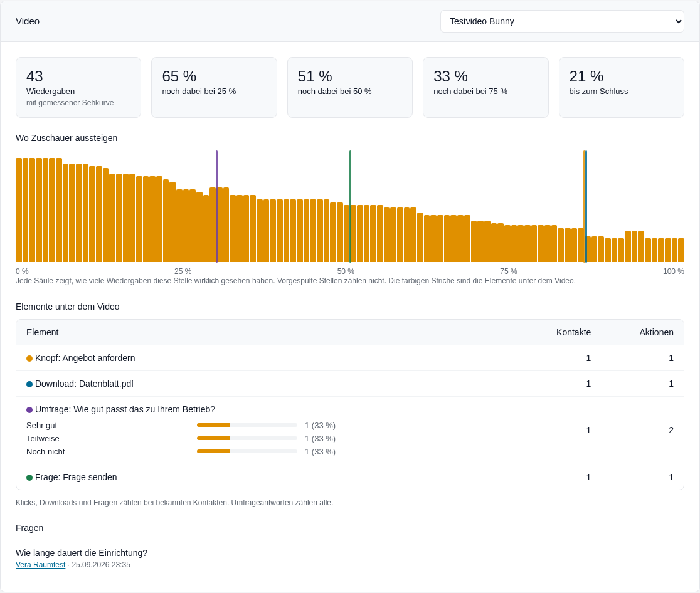This screenshot has height=593, width=700.
Task: Open the Testvideo Bunny video dropdown
Action: coord(562,21)
